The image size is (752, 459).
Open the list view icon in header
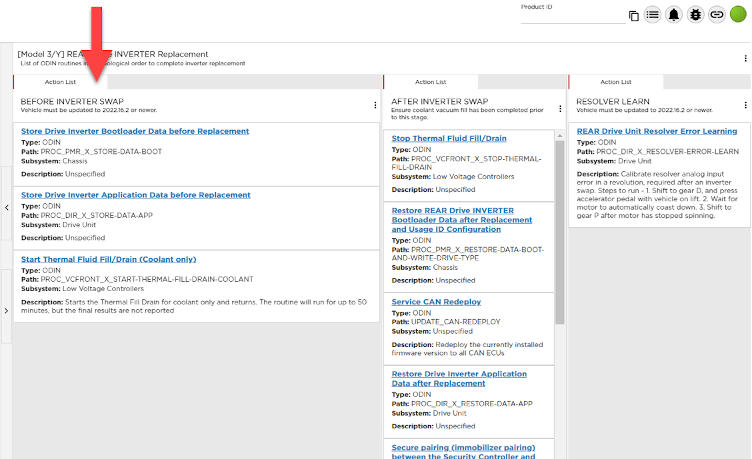coord(653,15)
